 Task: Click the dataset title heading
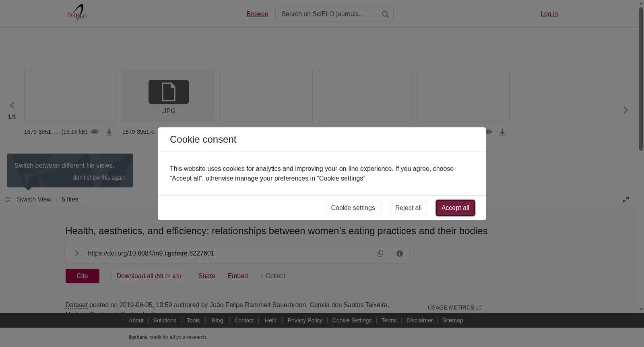click(277, 231)
